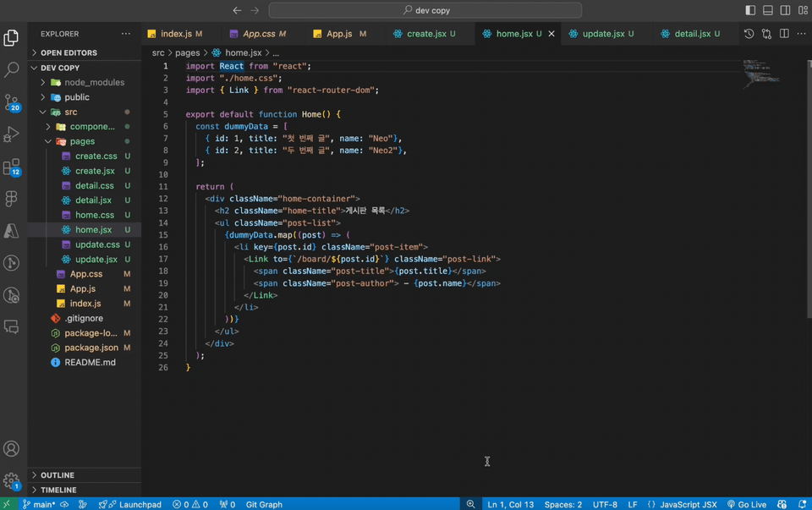
Task: Toggle the bottom panel visibility
Action: (768, 10)
